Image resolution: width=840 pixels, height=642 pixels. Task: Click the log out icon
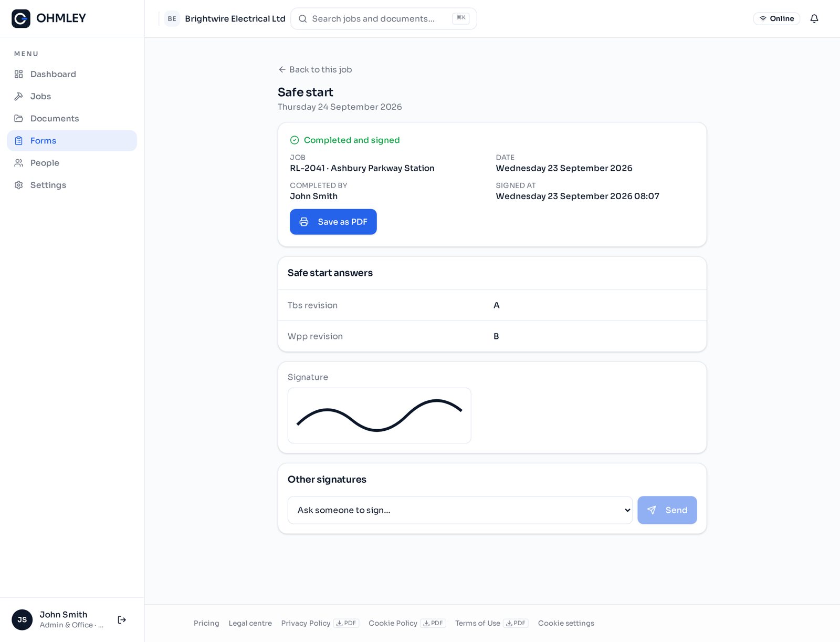122,620
